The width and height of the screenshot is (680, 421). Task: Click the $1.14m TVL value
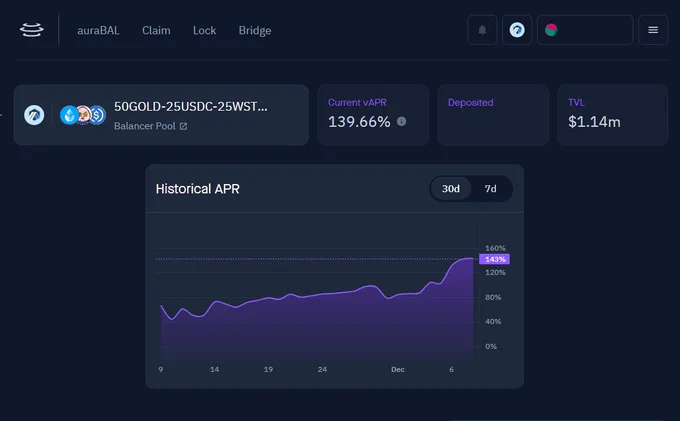[x=594, y=122]
